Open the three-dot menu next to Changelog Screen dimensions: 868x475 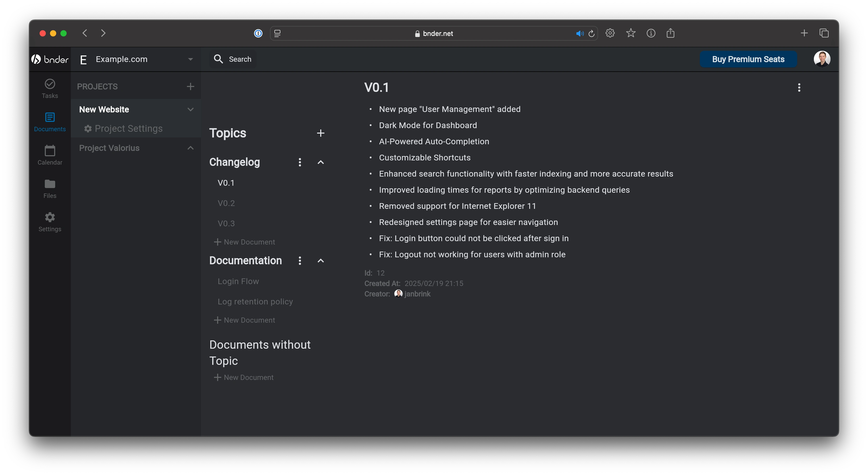tap(300, 162)
